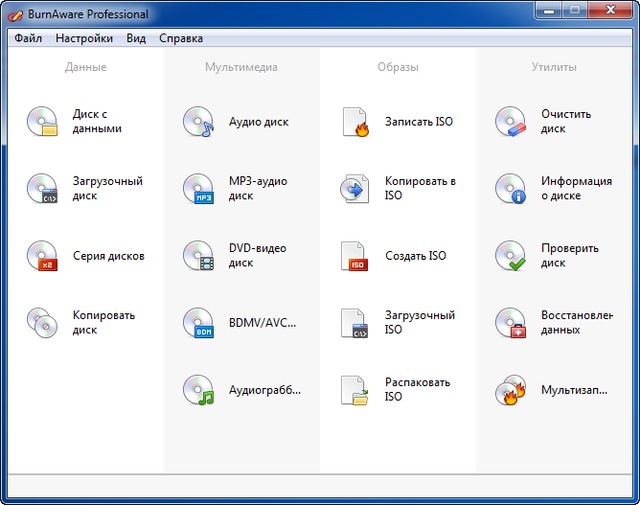This screenshot has width=640, height=505.
Task: Open the Настройки menu
Action: (84, 38)
